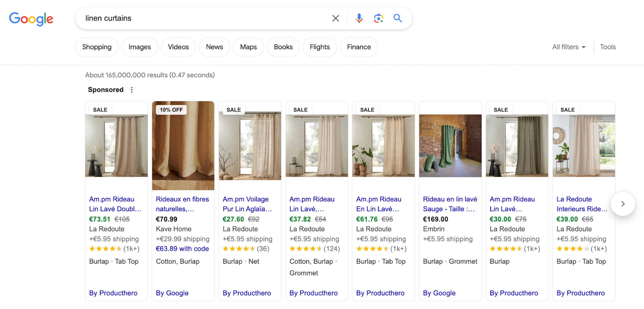
Task: Click the Embrin seller name
Action: point(434,229)
